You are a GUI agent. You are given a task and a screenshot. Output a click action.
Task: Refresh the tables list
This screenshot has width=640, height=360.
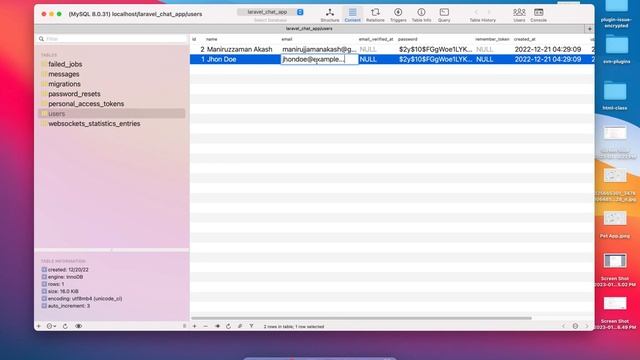pos(65,326)
